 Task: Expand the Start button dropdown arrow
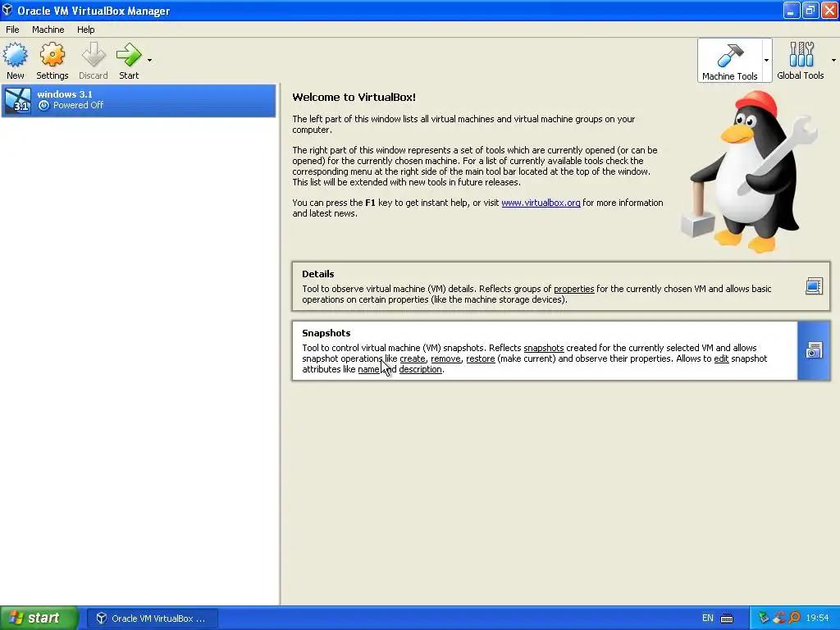pyautogui.click(x=149, y=61)
